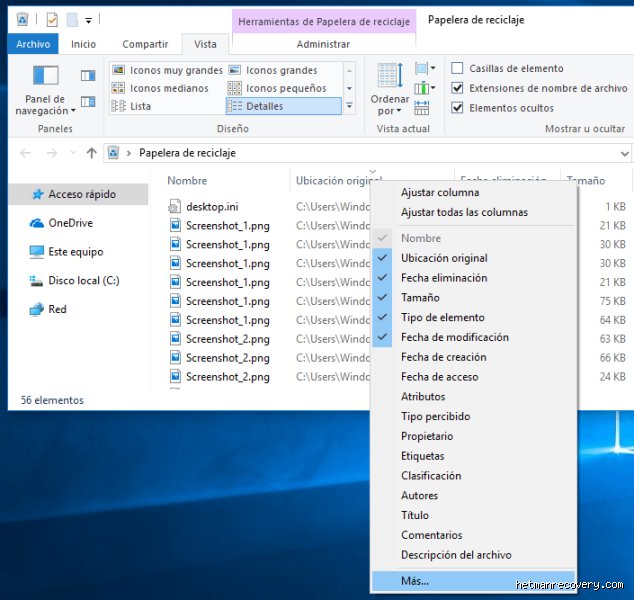This screenshot has height=600, width=634.
Task: Choose Iconos medianos layout
Action: tap(160, 88)
